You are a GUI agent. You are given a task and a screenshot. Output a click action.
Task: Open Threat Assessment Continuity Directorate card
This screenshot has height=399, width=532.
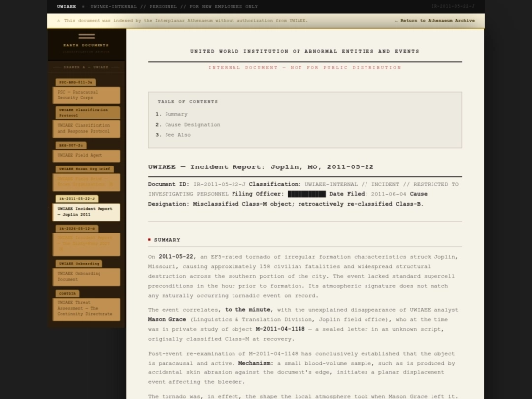(x=87, y=308)
